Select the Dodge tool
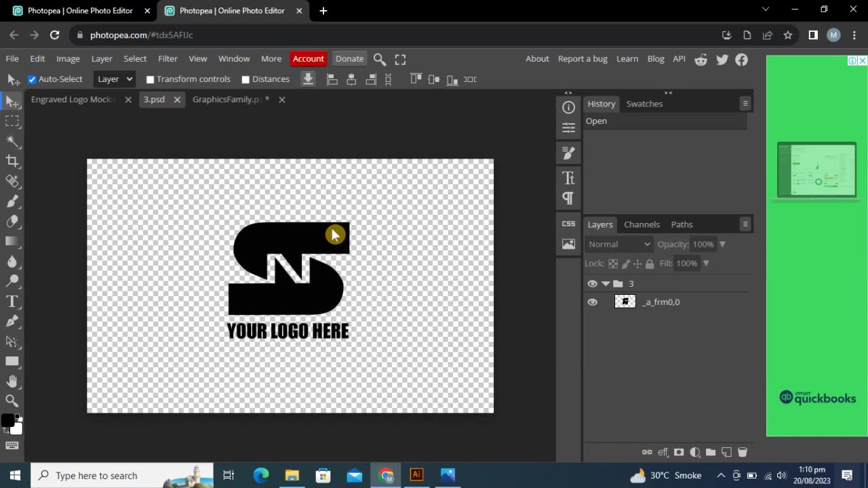 [x=12, y=281]
